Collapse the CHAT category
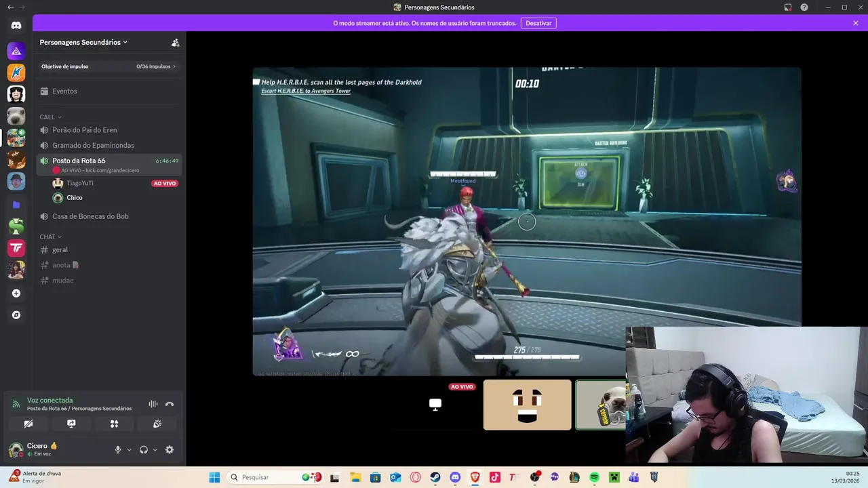 tap(50, 237)
